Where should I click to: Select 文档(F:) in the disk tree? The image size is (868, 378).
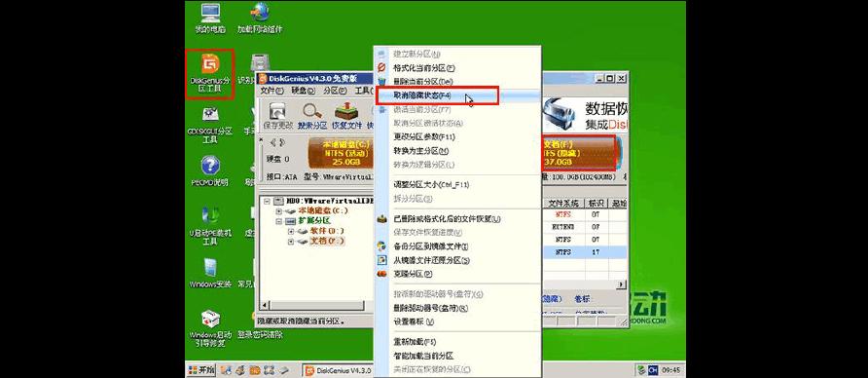[327, 241]
